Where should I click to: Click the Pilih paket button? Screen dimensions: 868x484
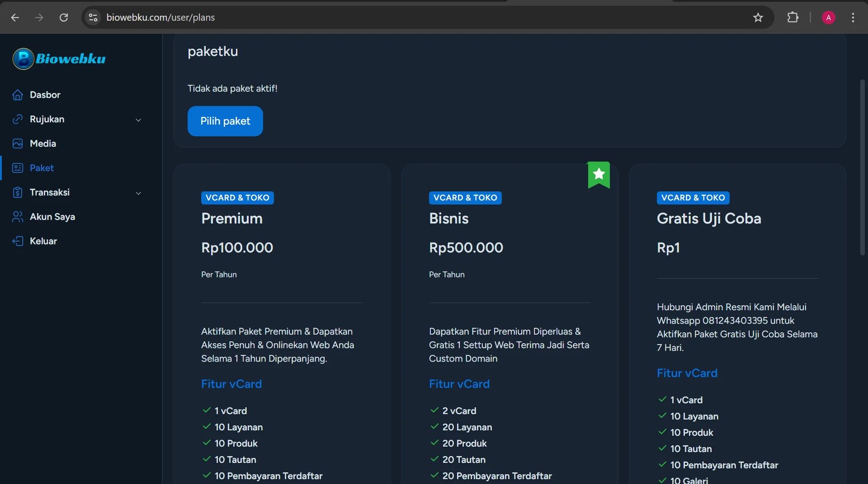225,121
